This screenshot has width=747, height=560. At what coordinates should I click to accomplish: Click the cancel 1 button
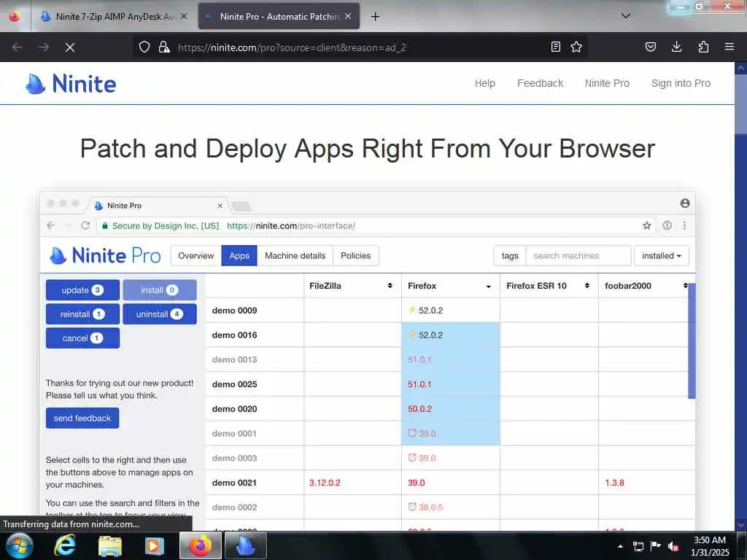click(x=82, y=338)
